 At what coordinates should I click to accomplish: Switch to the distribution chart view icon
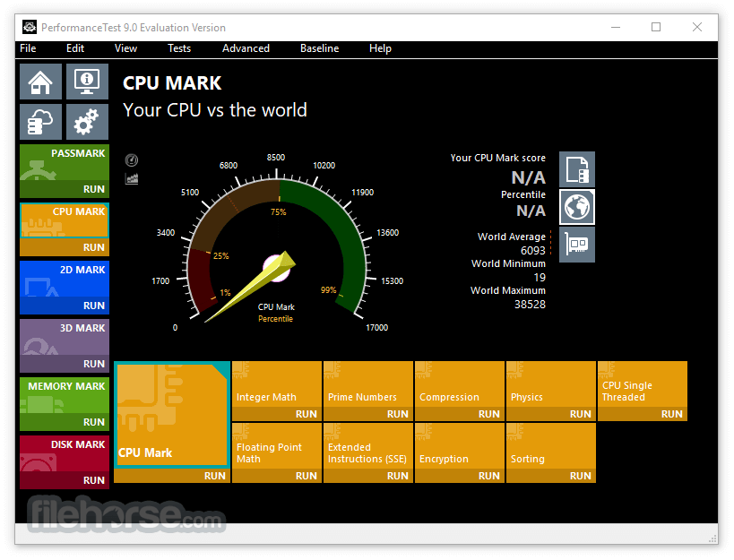click(132, 178)
